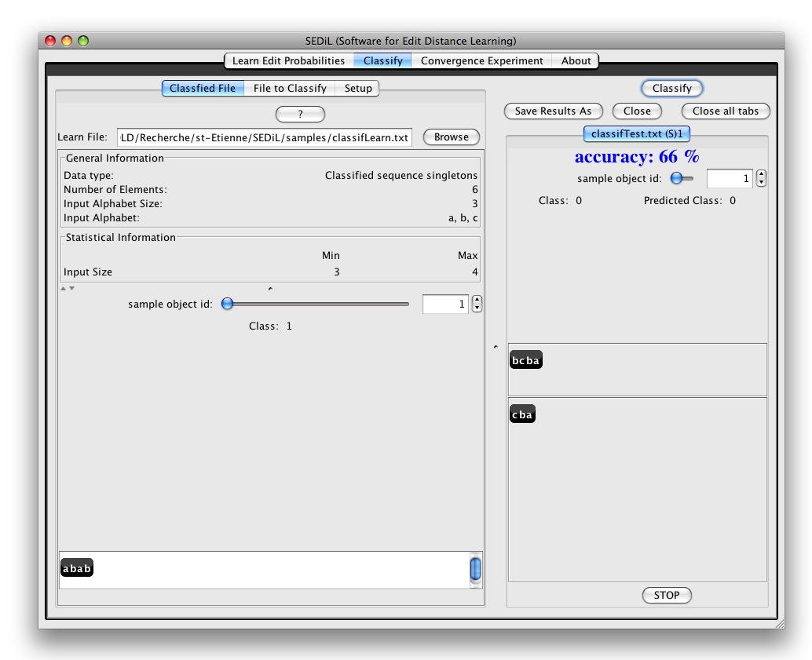Click the 'cba' sequence badge
812x660 pixels.
(x=522, y=415)
